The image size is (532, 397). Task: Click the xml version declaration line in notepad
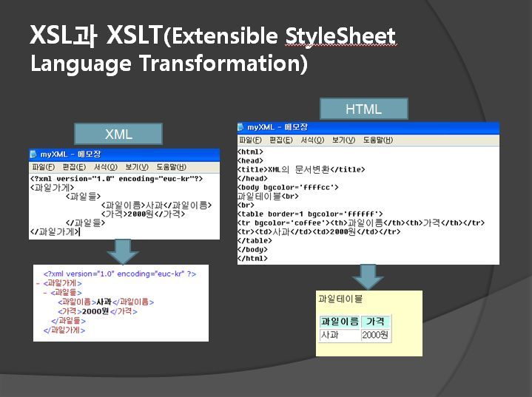116,179
